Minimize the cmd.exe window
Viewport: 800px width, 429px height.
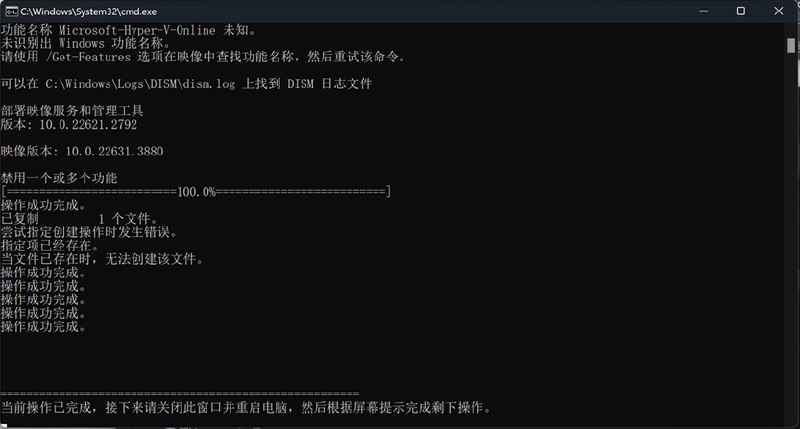(x=704, y=11)
